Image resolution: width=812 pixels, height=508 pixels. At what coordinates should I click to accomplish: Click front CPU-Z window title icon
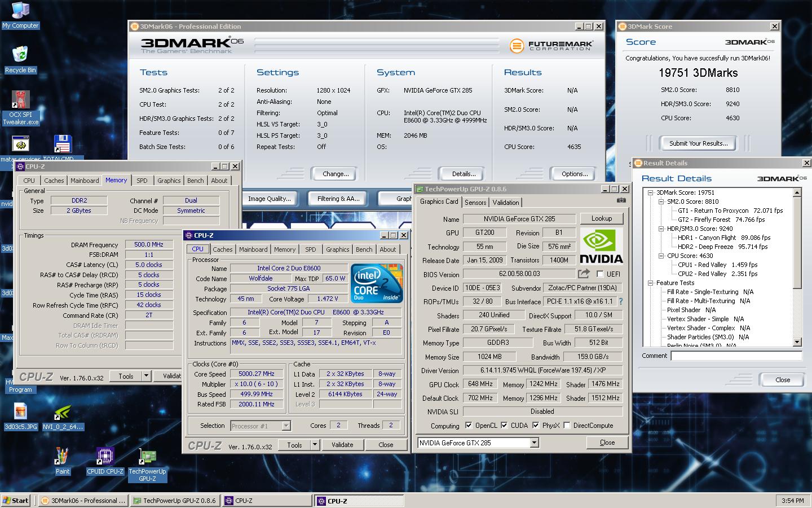pos(188,235)
